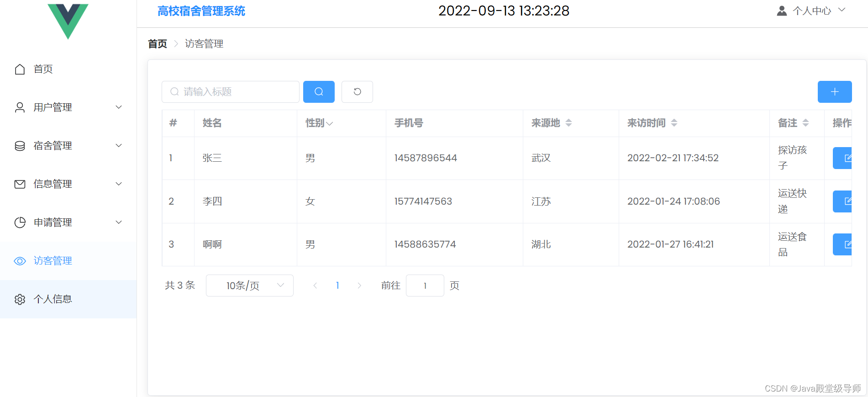Click the 高校宿舍管理系统 title

click(201, 11)
